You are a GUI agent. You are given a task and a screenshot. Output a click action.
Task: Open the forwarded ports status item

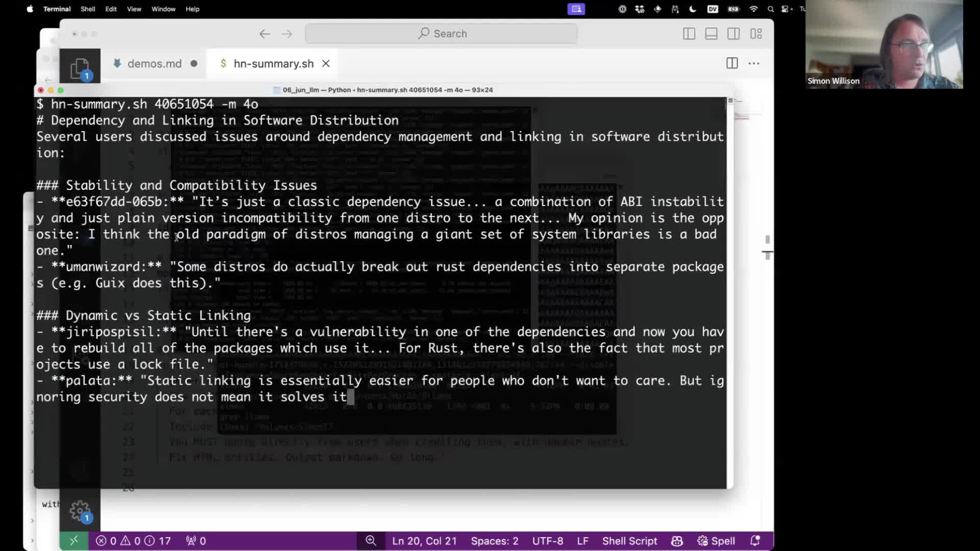(196, 541)
